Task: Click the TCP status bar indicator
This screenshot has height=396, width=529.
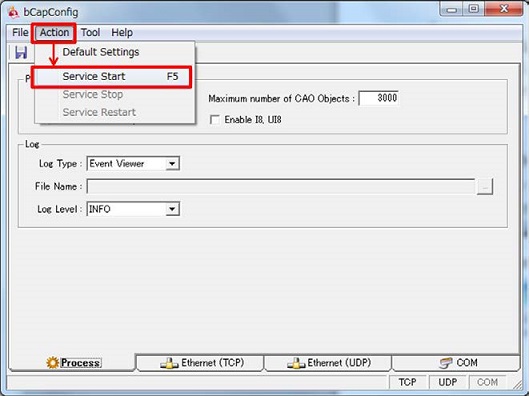Action: tap(408, 382)
